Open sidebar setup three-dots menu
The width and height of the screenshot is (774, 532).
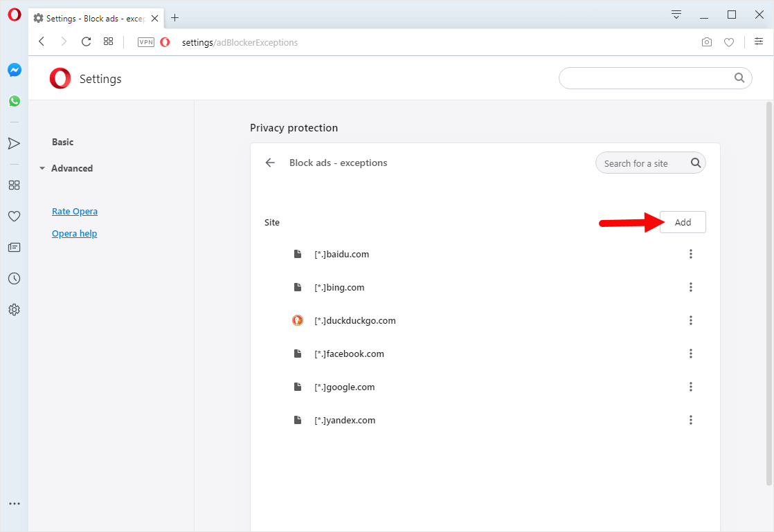15,504
